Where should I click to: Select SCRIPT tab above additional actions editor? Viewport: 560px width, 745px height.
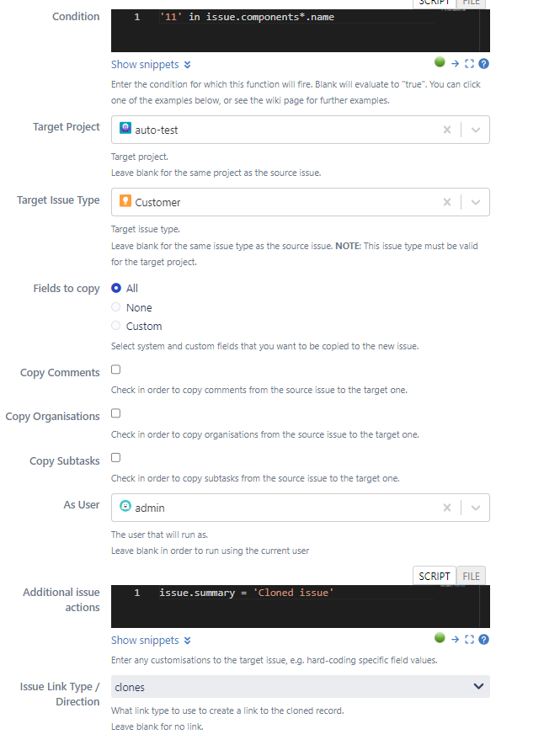tap(434, 576)
